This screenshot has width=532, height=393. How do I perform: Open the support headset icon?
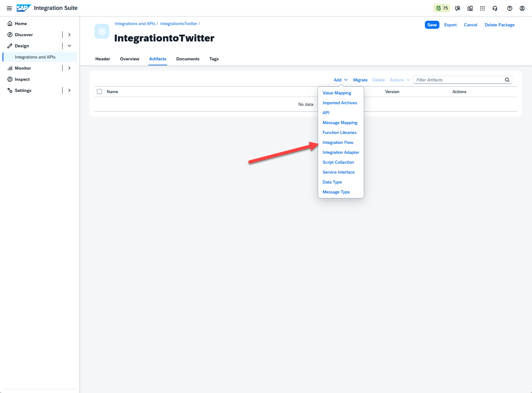[495, 8]
